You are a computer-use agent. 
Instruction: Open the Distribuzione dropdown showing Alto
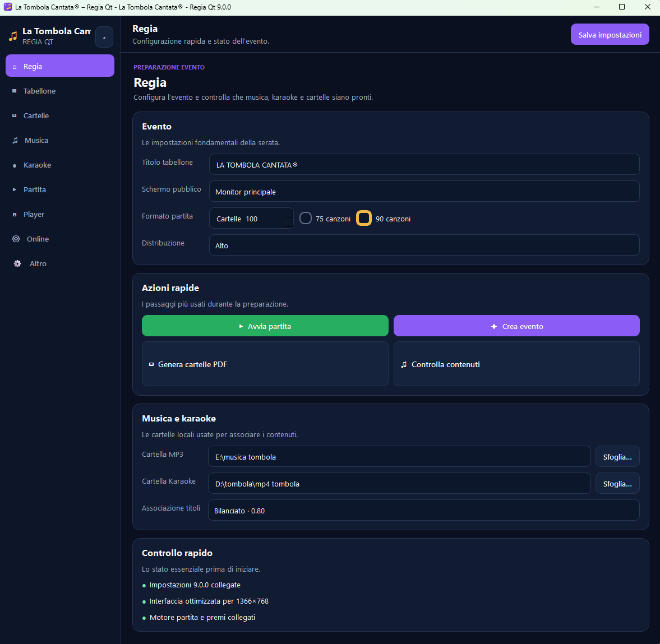(424, 245)
